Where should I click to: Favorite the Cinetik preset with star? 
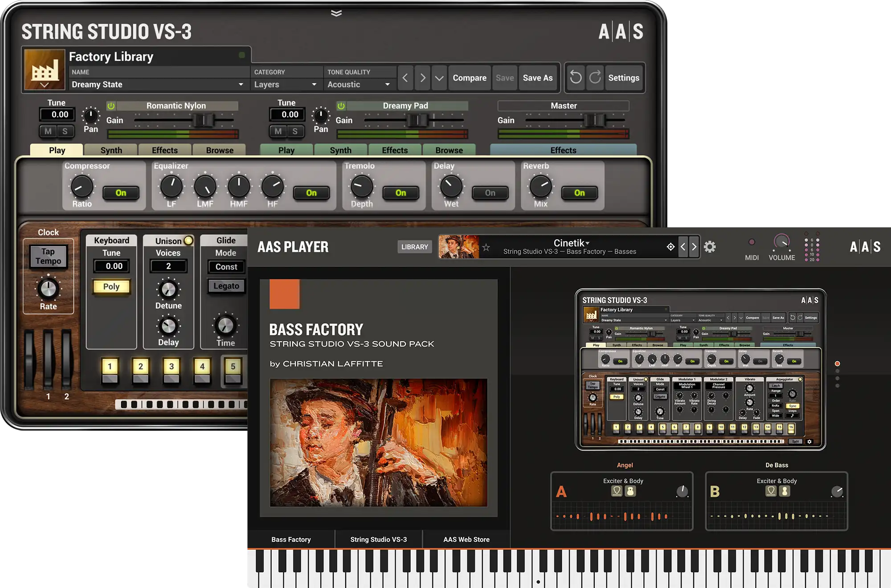(486, 247)
